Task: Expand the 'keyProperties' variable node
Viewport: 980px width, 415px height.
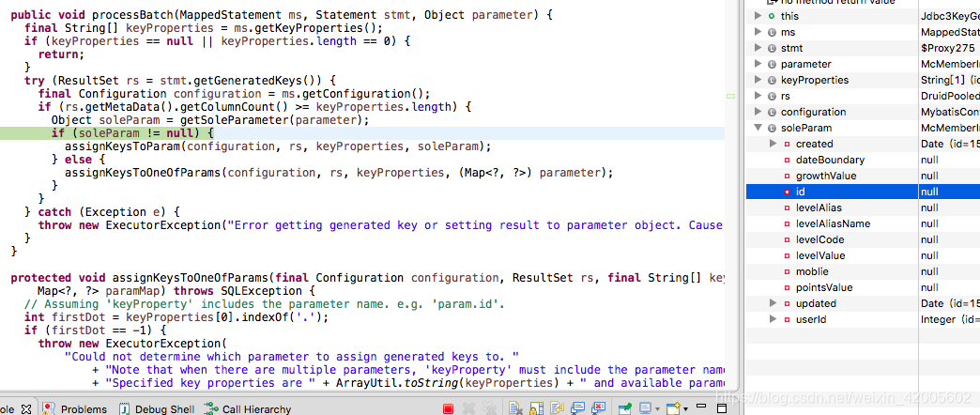Action: click(758, 80)
